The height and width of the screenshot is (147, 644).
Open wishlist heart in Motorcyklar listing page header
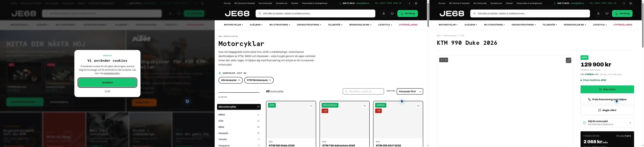point(392,13)
